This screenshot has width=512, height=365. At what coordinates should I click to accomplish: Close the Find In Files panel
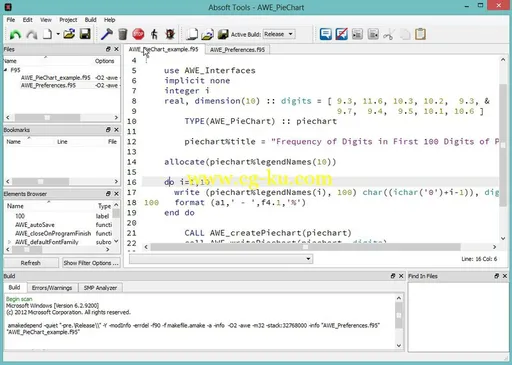[505, 276]
